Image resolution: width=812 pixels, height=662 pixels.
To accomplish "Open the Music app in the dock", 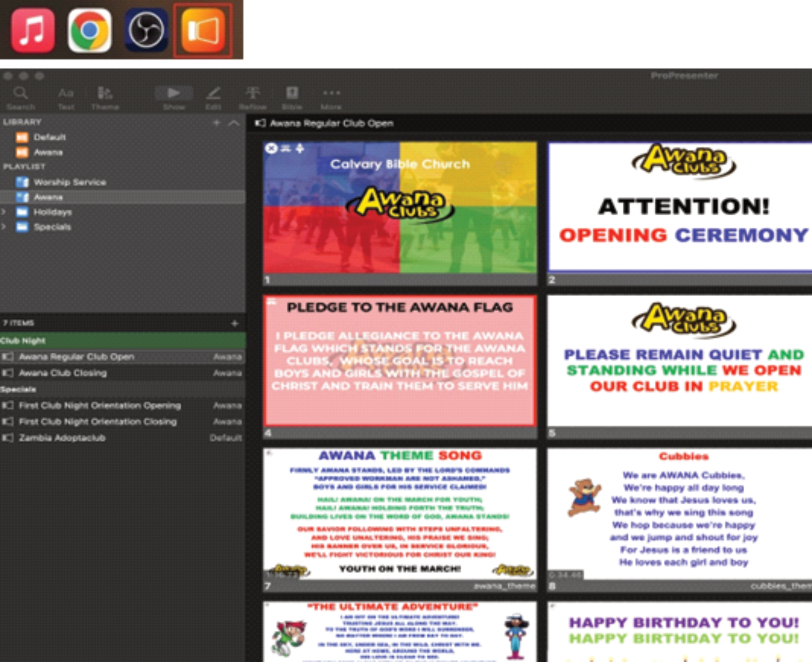I will pos(33,30).
